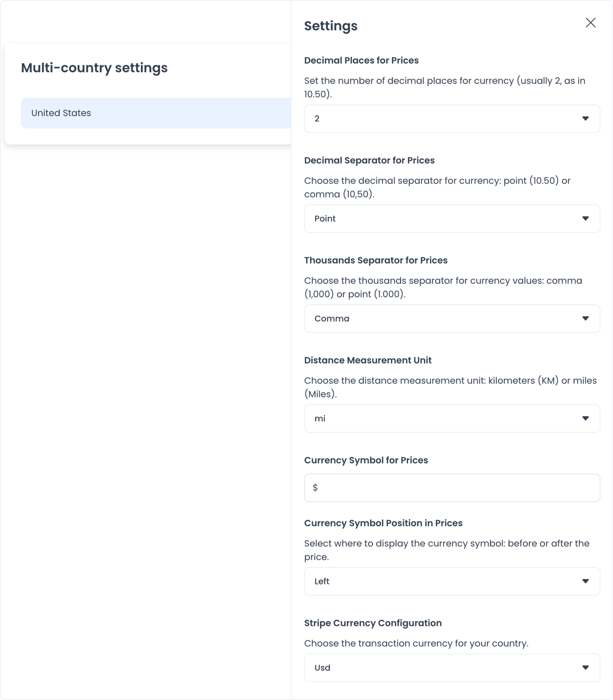Open the distance unit dropdown showing mi
Screen dimensions: 613x700
[452, 419]
